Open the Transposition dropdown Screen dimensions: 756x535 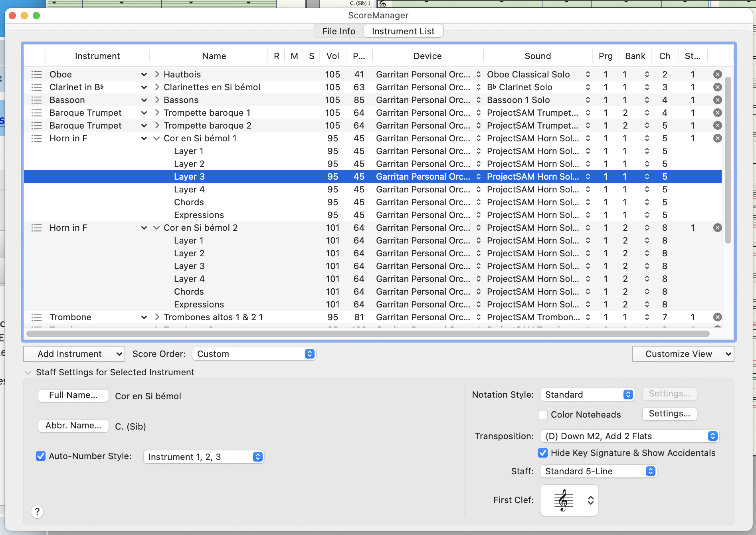pyautogui.click(x=629, y=436)
